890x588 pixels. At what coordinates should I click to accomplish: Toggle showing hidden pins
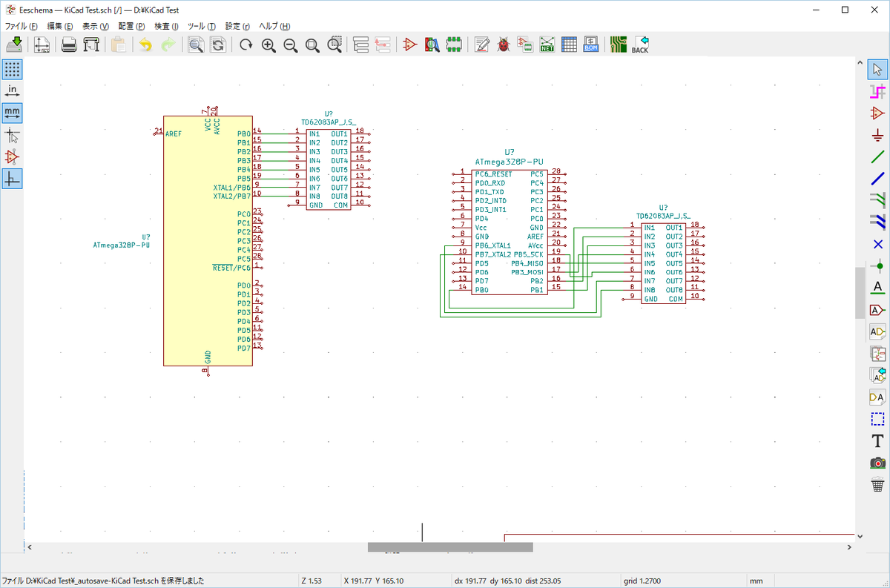(12, 156)
